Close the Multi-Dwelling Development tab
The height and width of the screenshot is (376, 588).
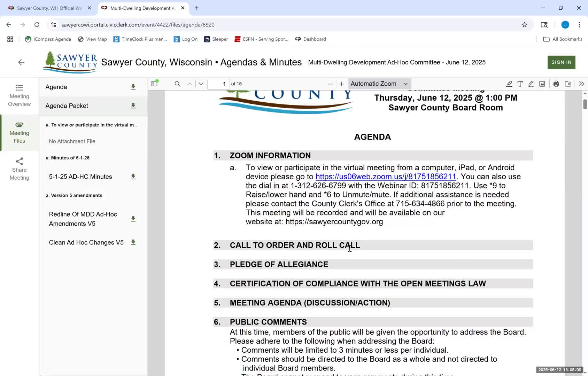click(183, 8)
